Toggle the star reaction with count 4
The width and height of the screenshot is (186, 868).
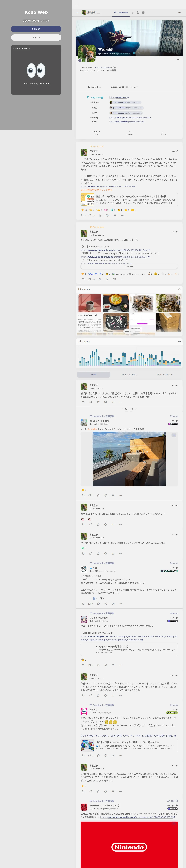click(84, 274)
